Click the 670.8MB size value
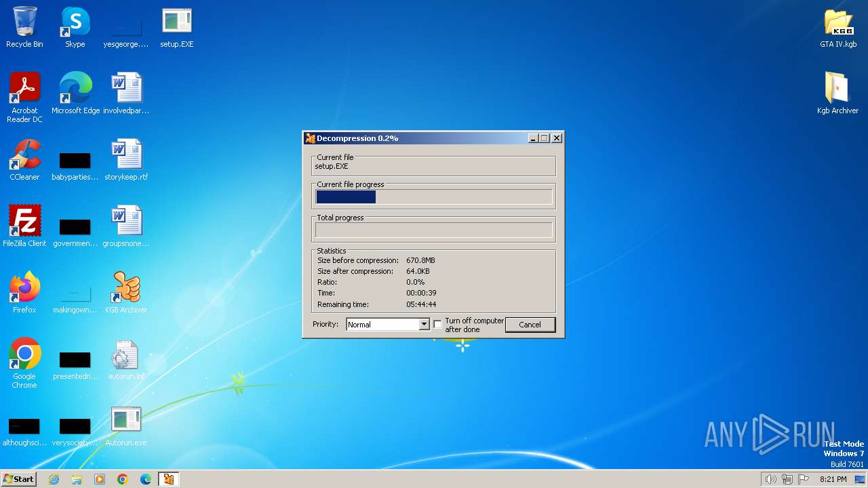Viewport: 868px width, 488px height. tap(420, 260)
